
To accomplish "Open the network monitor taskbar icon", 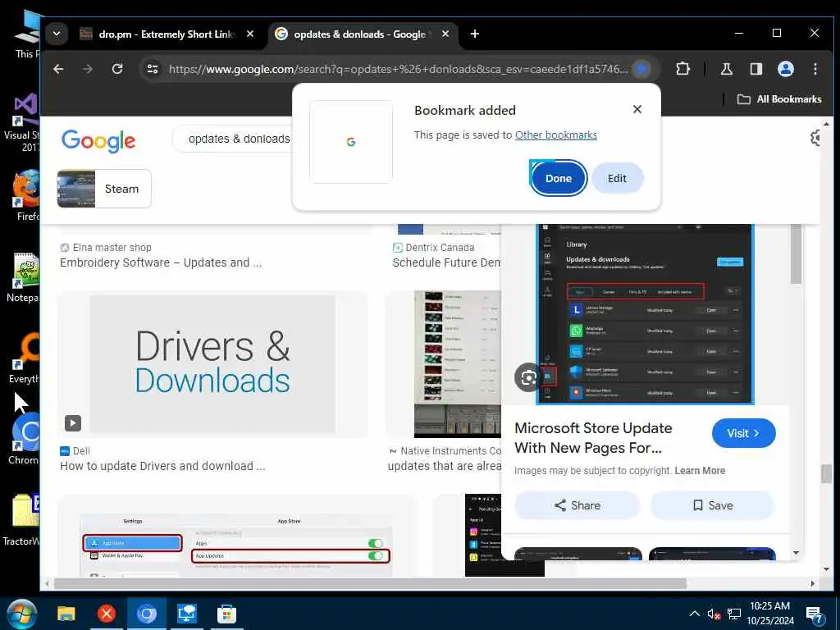I will coord(186,614).
